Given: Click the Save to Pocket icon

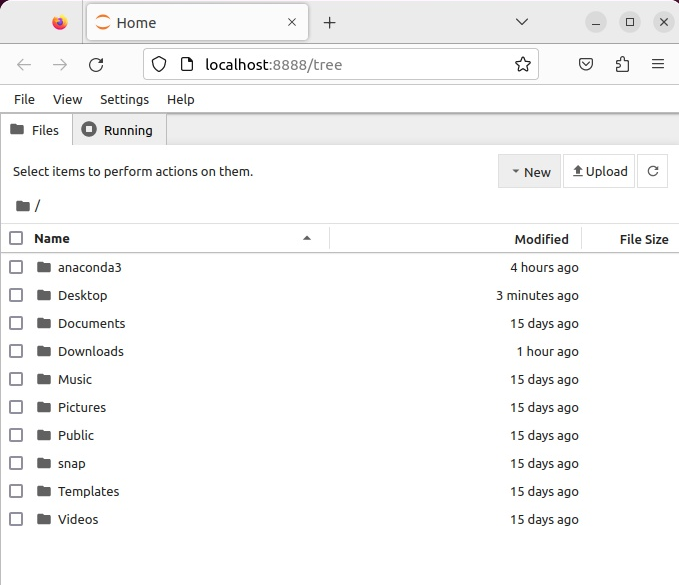Looking at the screenshot, I should pyautogui.click(x=587, y=65).
